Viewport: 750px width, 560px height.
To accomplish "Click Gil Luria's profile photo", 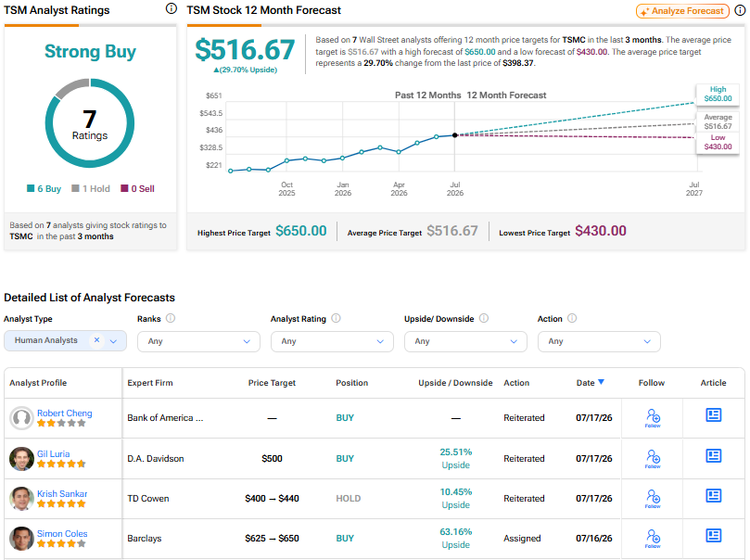I will coord(21,459).
